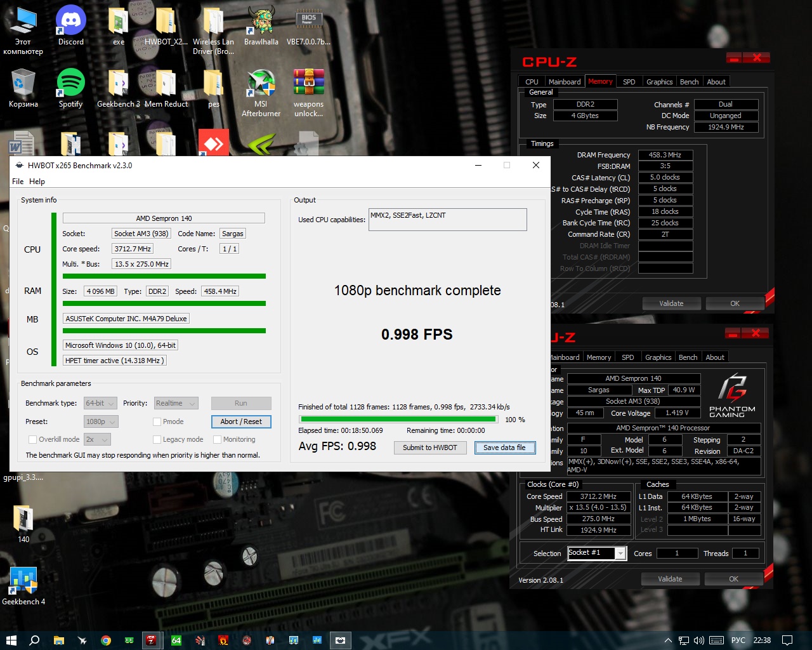Open the Help menu in HWBOT x265
Screen dimensions: 812x650
pyautogui.click(x=37, y=182)
